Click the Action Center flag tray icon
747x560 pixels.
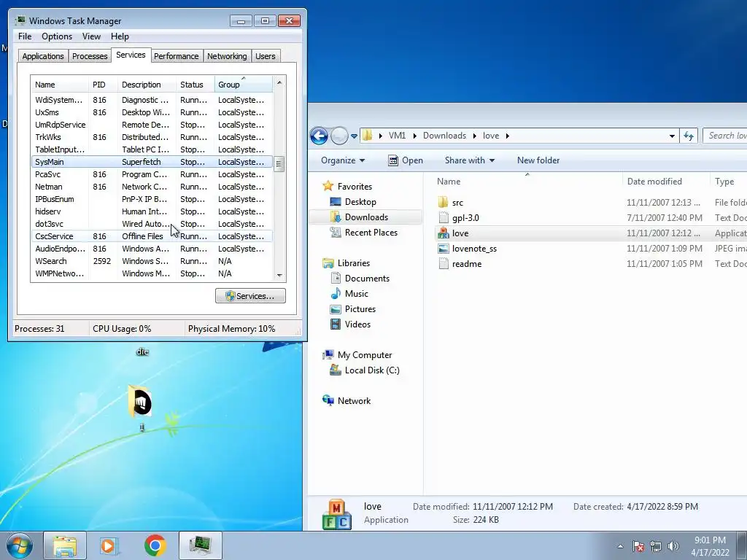[638, 547]
